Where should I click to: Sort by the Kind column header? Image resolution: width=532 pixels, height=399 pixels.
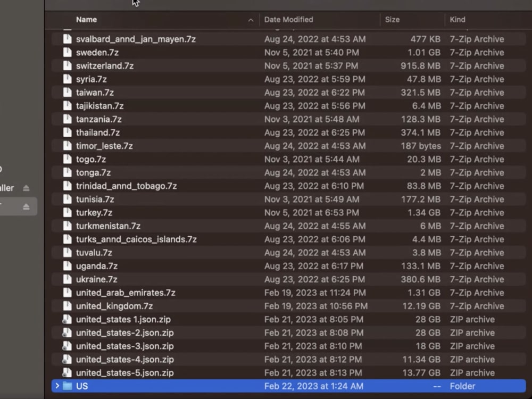pyautogui.click(x=458, y=20)
